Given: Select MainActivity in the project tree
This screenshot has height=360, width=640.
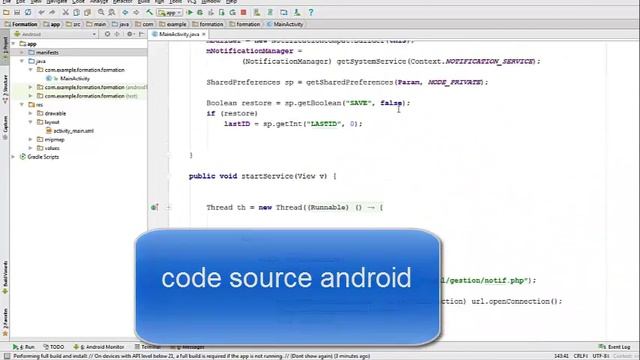Looking at the screenshot, I should click(x=75, y=78).
